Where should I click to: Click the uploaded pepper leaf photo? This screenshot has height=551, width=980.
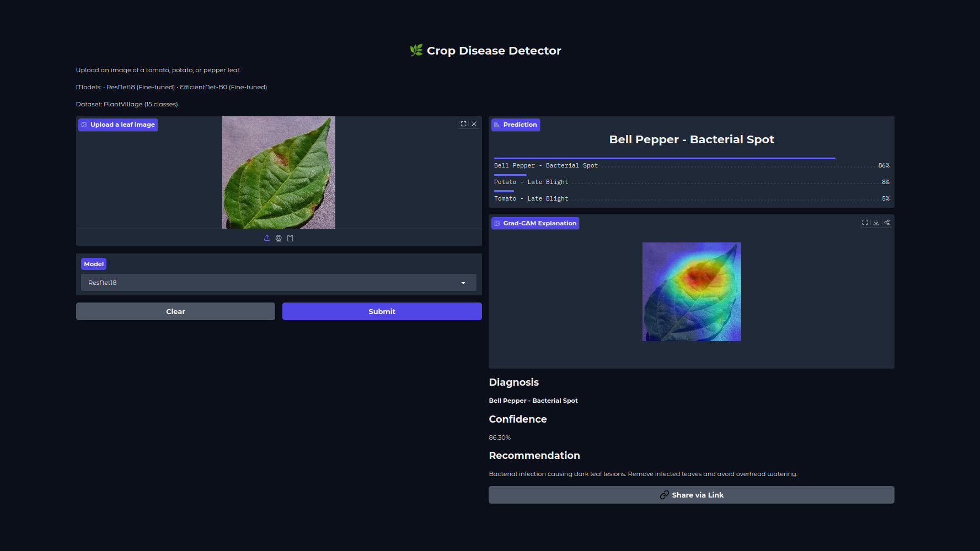point(279,172)
